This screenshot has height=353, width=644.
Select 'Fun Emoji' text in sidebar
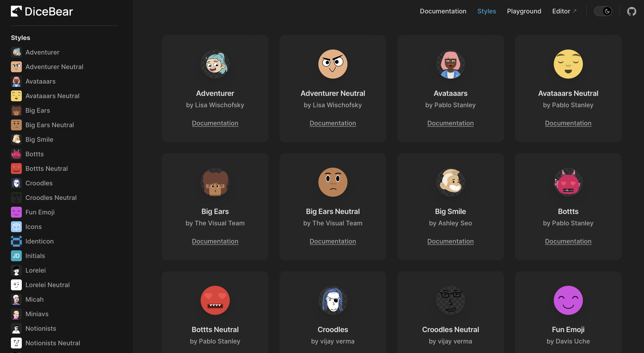coord(40,212)
